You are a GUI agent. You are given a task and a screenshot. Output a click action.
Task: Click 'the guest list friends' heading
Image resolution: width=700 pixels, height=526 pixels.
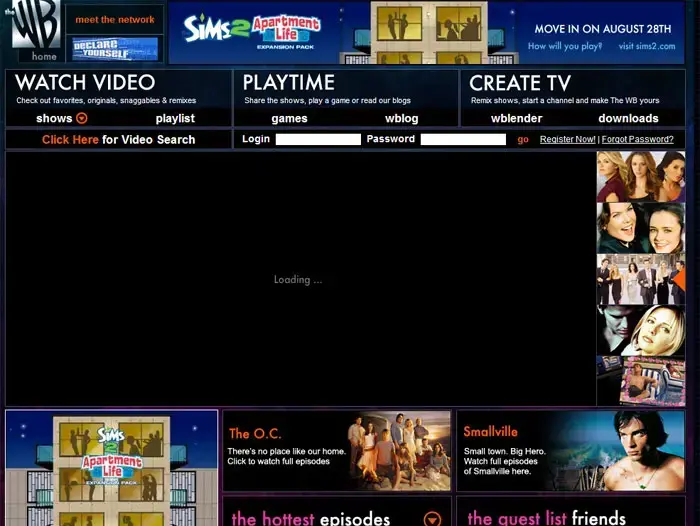tap(546, 518)
